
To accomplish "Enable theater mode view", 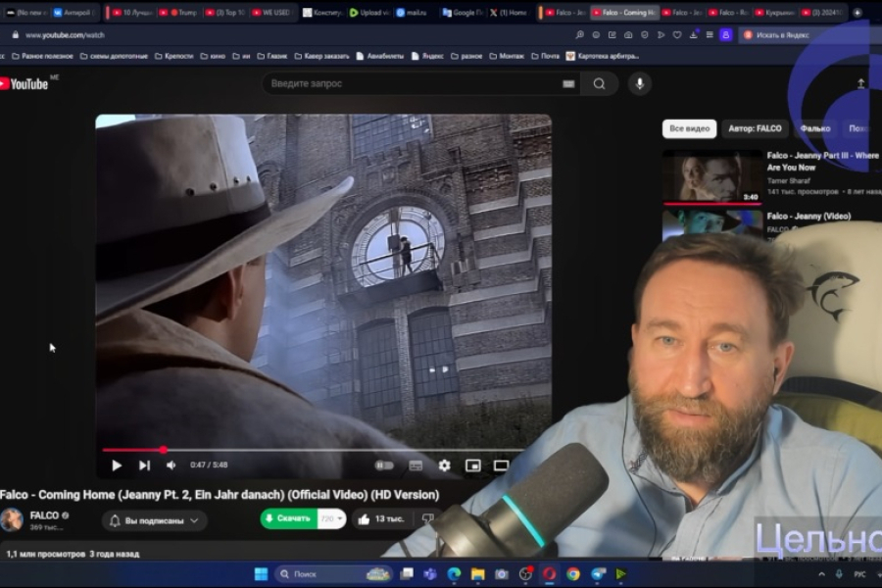I will click(x=501, y=465).
